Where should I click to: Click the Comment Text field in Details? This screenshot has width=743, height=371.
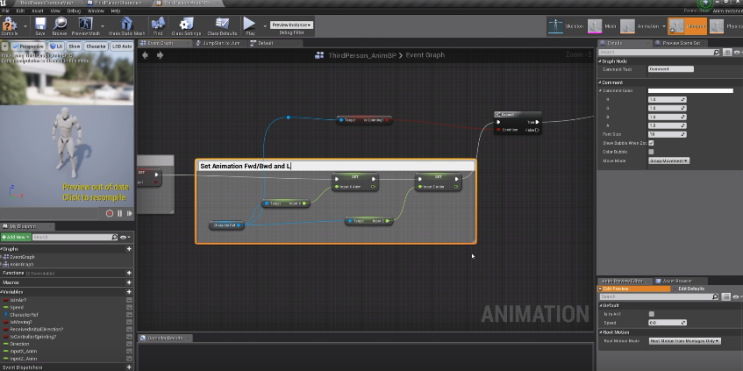pyautogui.click(x=671, y=69)
